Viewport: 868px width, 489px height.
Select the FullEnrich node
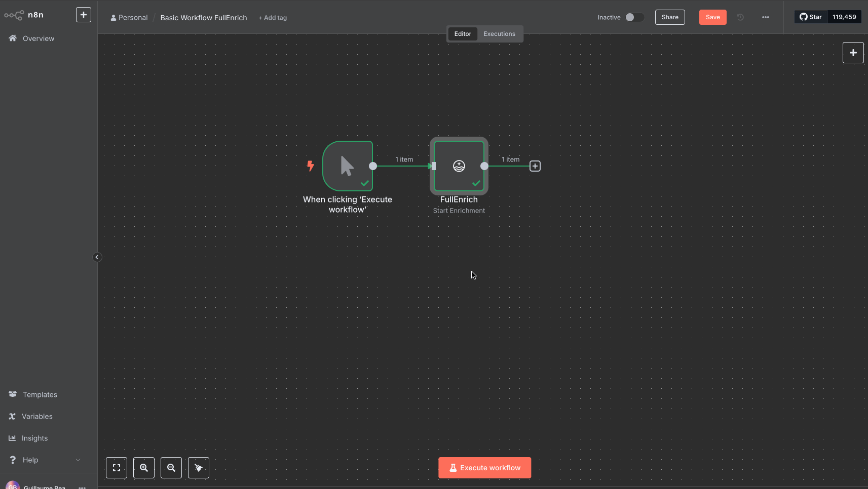pyautogui.click(x=459, y=166)
